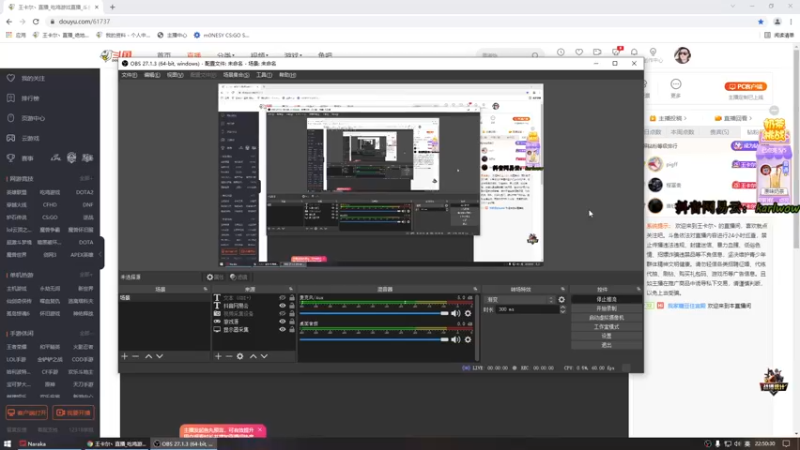Toggle visibility of video capture device source

click(282, 313)
